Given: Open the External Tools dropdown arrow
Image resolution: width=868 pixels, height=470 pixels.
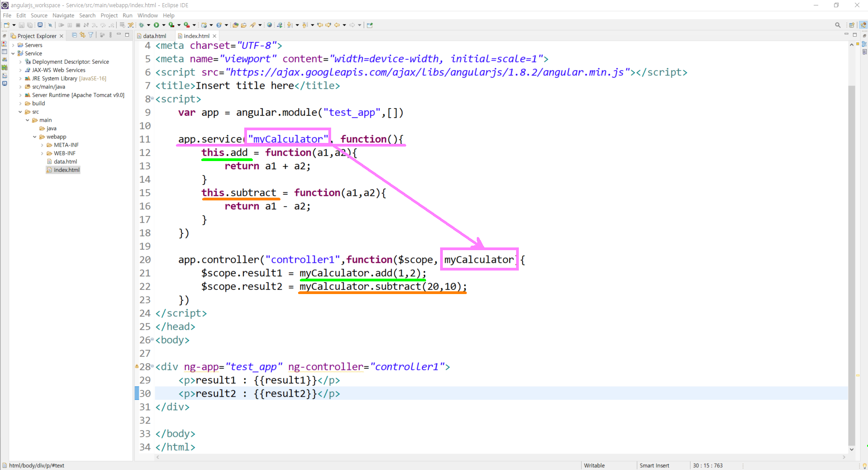Looking at the screenshot, I should click(194, 25).
